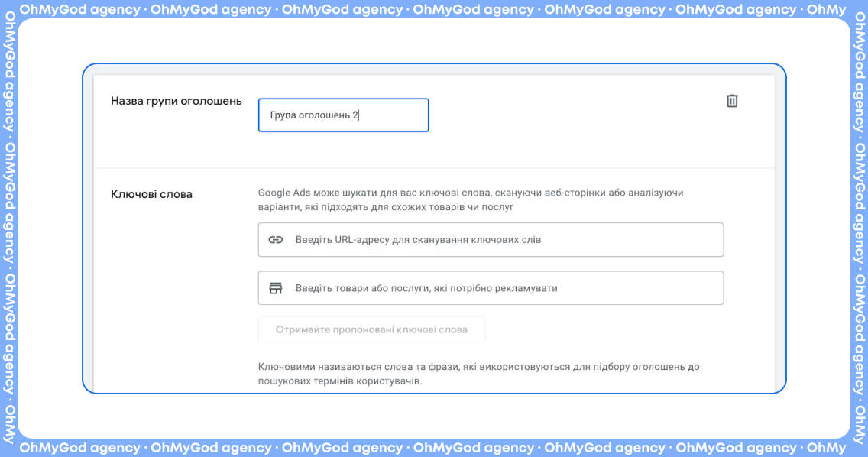Image resolution: width=868 pixels, height=457 pixels.
Task: Click 'пошукових термінів користувачів' text line
Action: point(339,380)
